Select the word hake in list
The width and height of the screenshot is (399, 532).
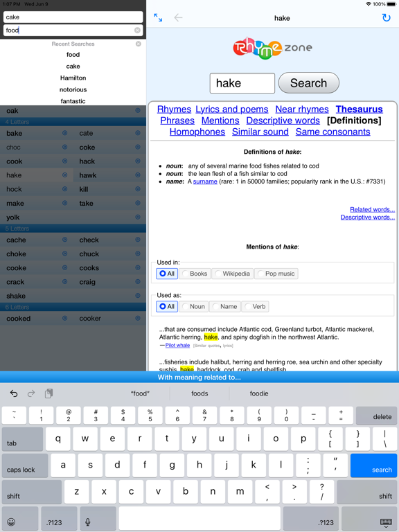pyautogui.click(x=14, y=175)
